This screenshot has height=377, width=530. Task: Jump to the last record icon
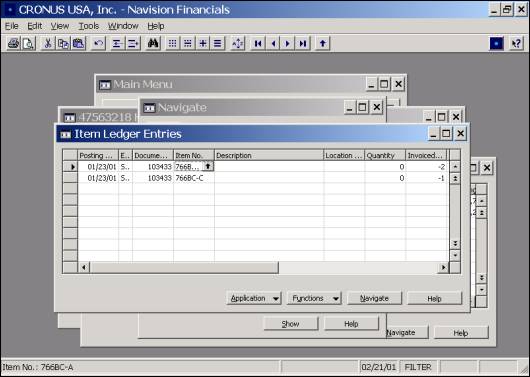(x=303, y=43)
